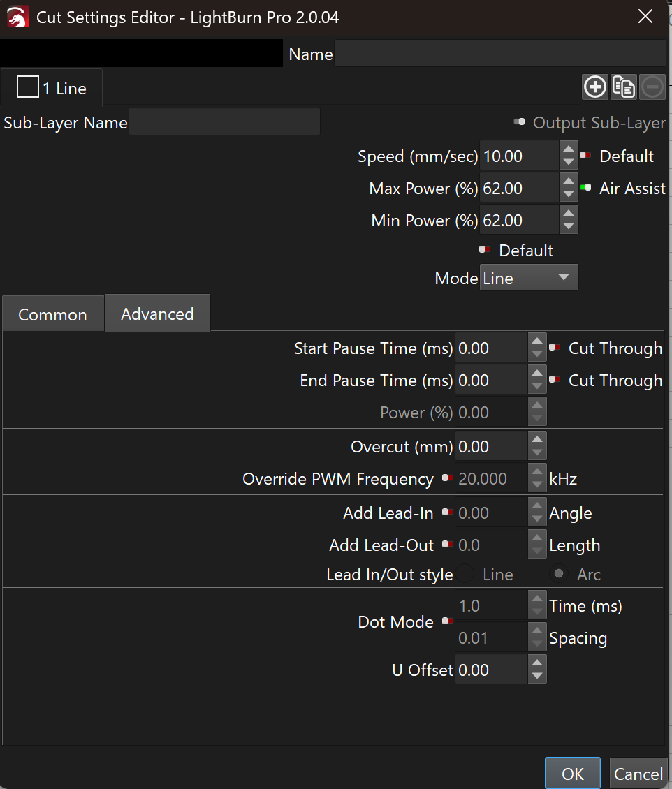Click the Cancel button
Screen dimensions: 672x789
pyautogui.click(x=638, y=774)
